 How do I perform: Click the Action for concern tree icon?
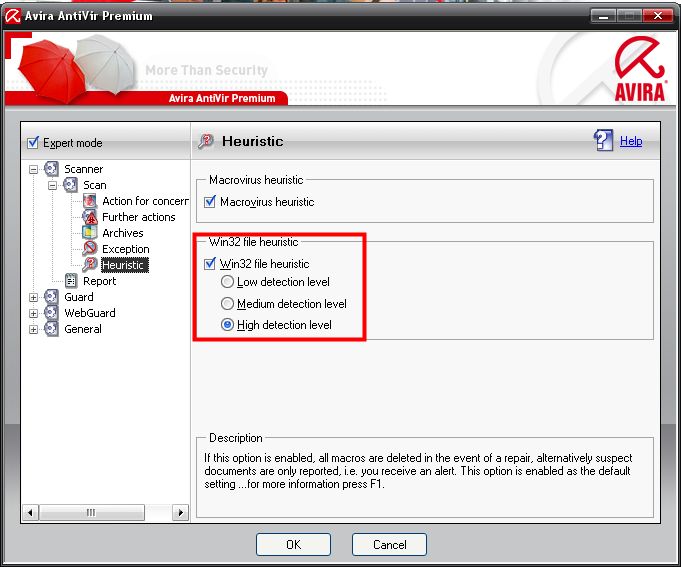tap(90, 201)
